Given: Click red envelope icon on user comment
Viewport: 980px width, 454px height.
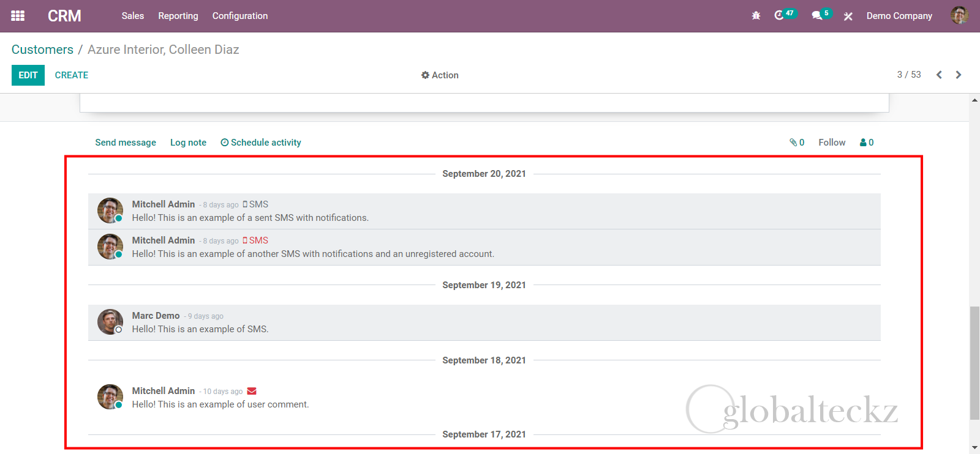Looking at the screenshot, I should point(252,392).
